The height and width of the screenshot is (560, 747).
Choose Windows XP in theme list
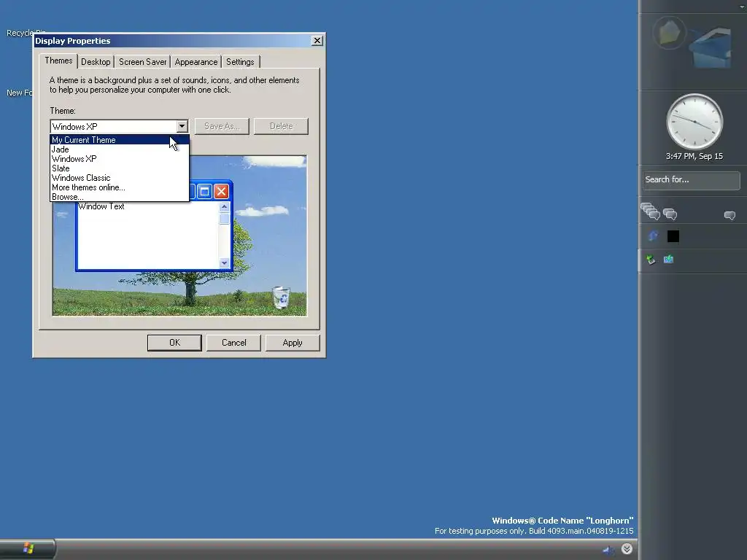[120, 159]
